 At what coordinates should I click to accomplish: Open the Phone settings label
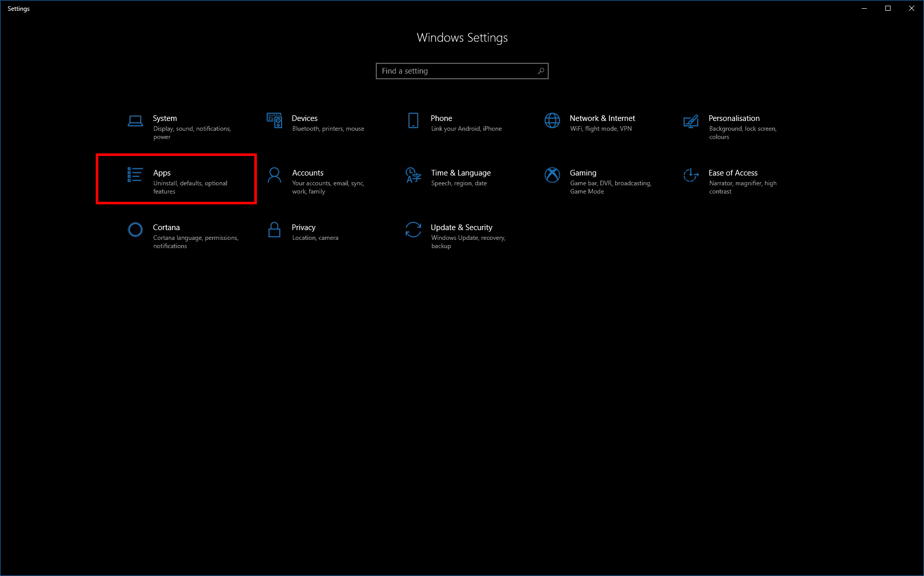[x=442, y=118]
